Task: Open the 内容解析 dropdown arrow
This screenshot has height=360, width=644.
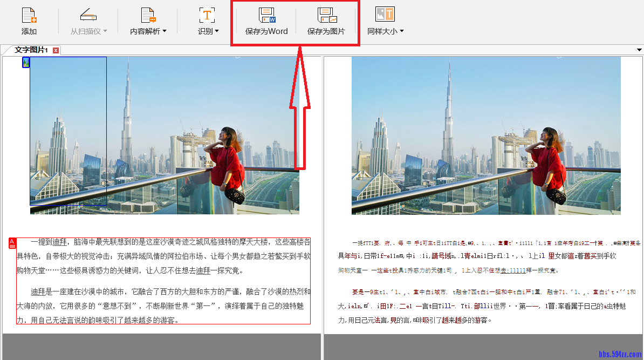Action: [166, 30]
